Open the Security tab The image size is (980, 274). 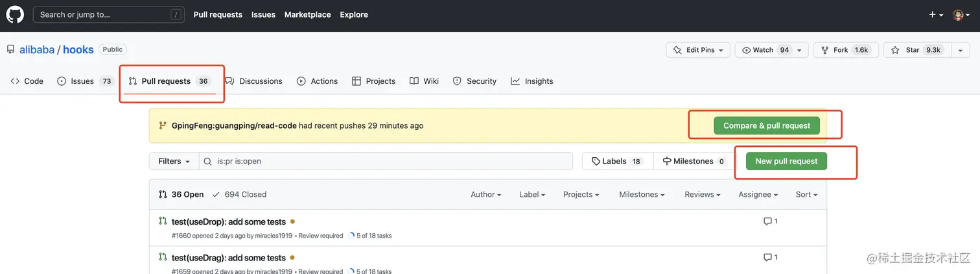tap(474, 81)
